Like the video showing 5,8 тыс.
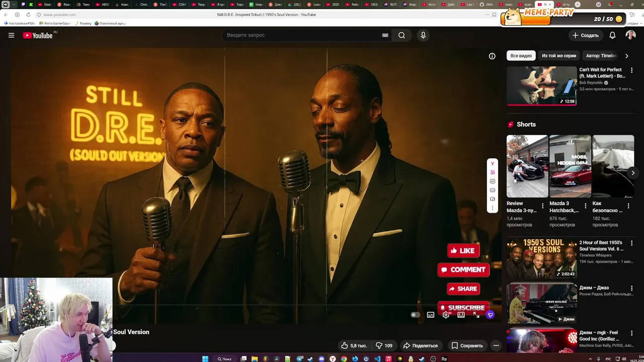Viewport: 644px width, 362px height. (354, 345)
